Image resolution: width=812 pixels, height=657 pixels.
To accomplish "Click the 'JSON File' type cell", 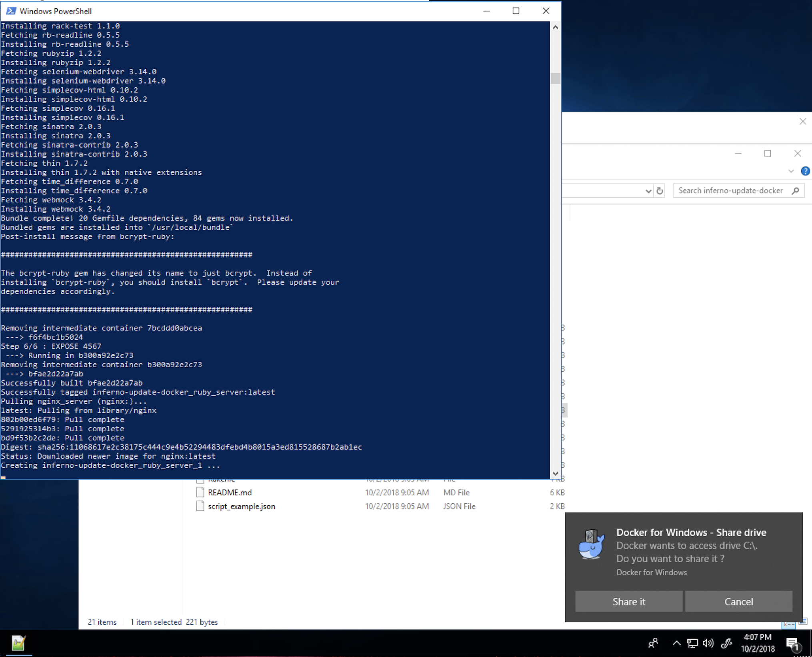I will (x=459, y=506).
